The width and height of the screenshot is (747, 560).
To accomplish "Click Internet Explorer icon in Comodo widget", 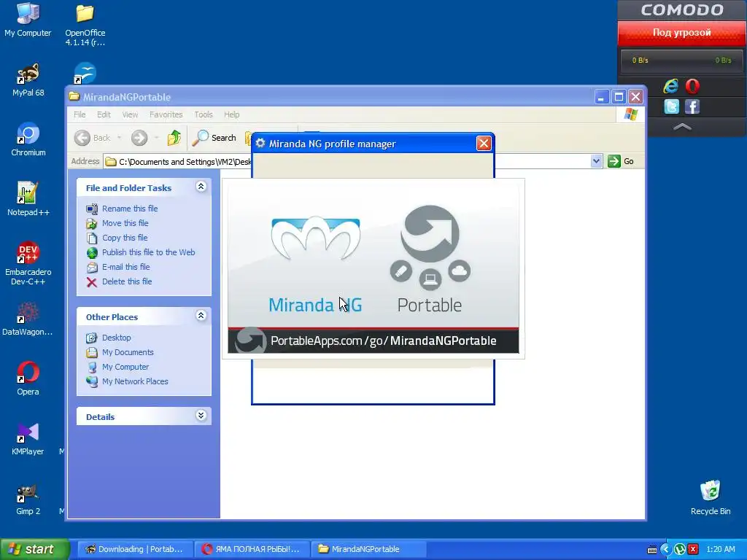I will [671, 86].
